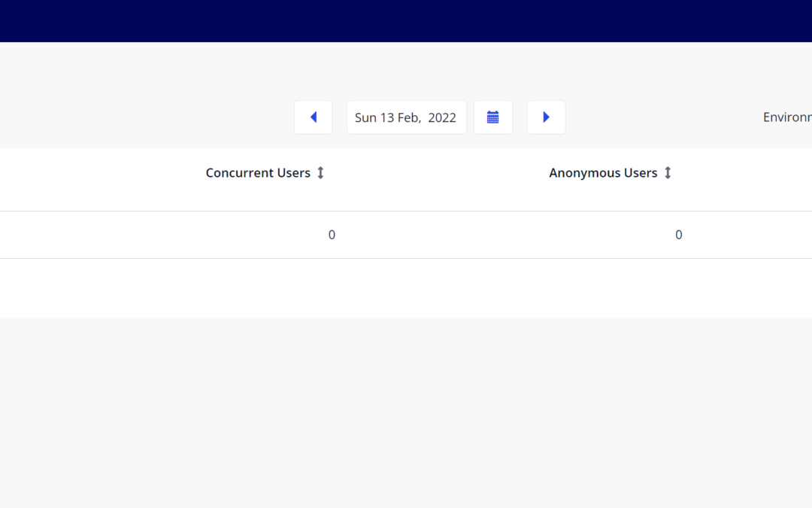Advance to the next day with right arrow
This screenshot has width=812, height=508.
tap(547, 117)
